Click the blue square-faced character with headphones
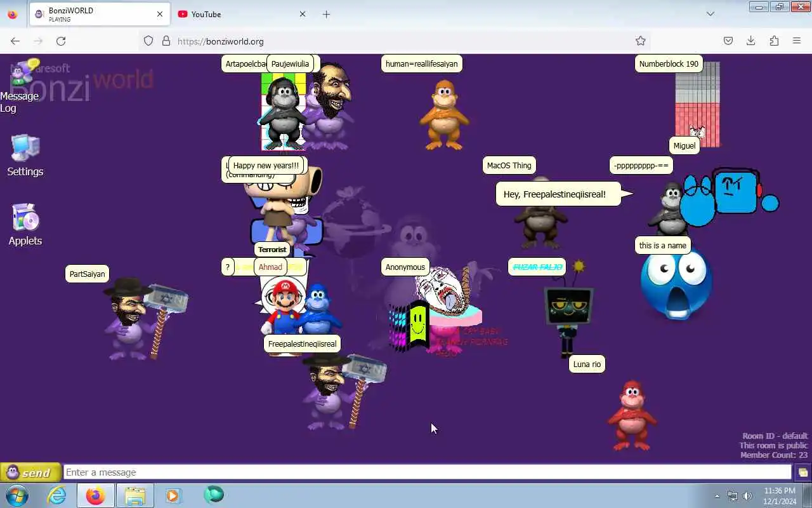The width and height of the screenshot is (812, 508). pos(736,192)
